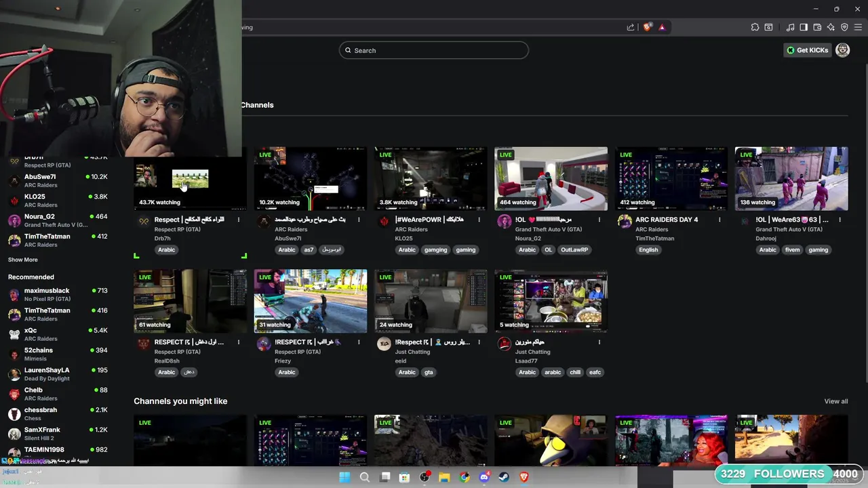Open the stream thumbnail with 464 watching
The width and height of the screenshot is (868, 488).
coord(551,178)
